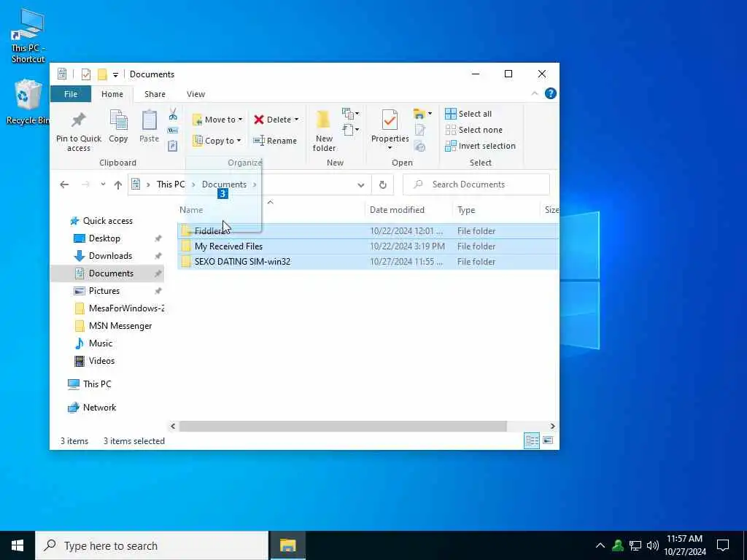Click the horizontal scrollbar thumb

[x=343, y=426]
